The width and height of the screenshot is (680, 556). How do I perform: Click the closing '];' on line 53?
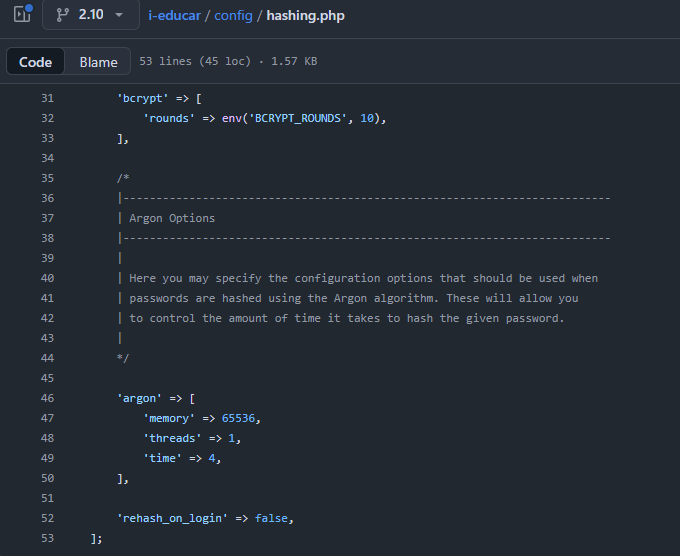[96, 538]
